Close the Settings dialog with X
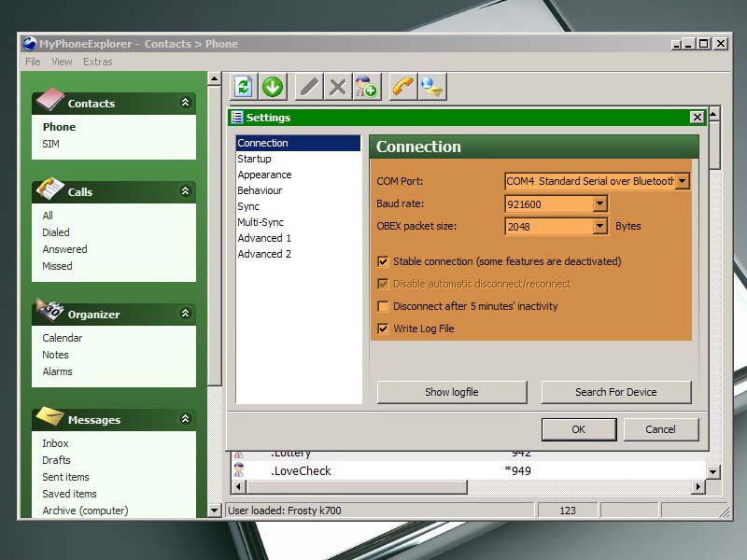The height and width of the screenshot is (560, 747). [x=697, y=118]
